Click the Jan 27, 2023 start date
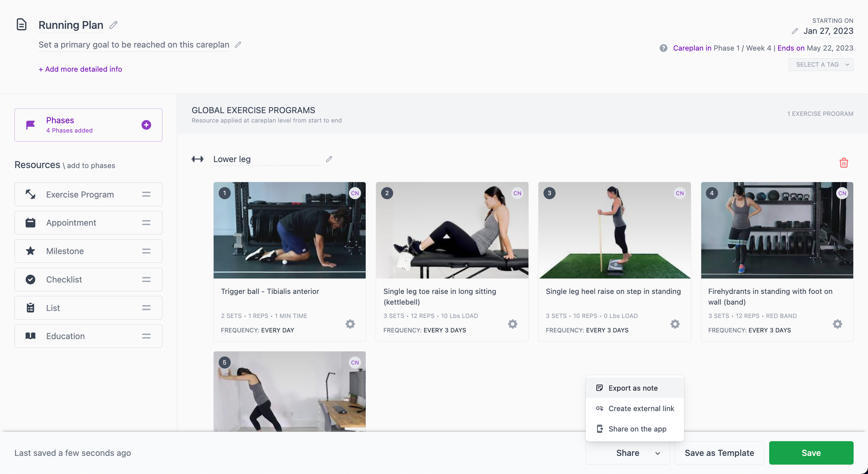The image size is (868, 474). [x=828, y=31]
